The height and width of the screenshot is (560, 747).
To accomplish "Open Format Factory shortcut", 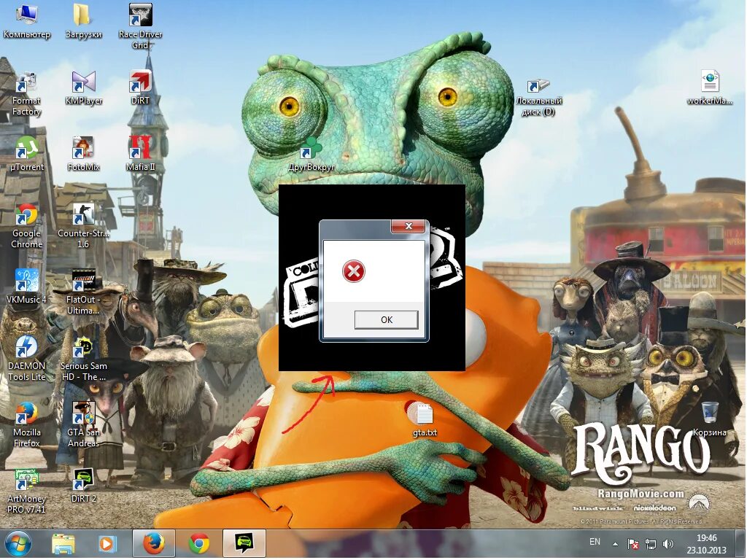I will click(26, 93).
